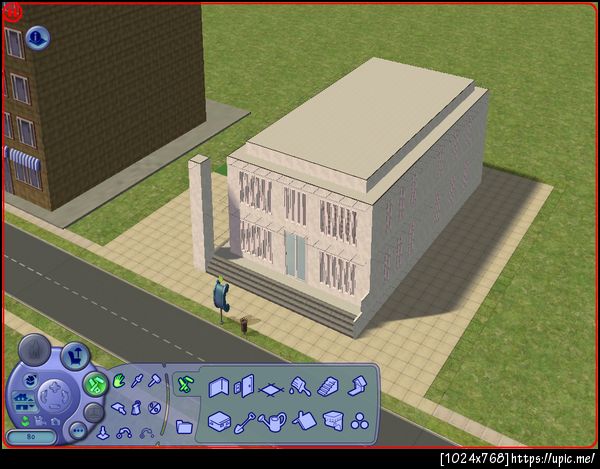Viewport: 600px width, 469px height.
Task: Click the trash can near the sidewalk
Action: [244, 325]
